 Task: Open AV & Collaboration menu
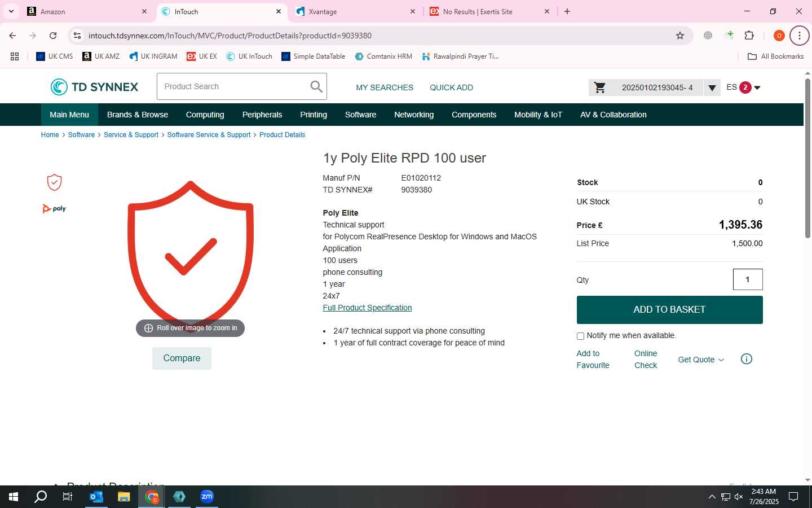pos(614,115)
